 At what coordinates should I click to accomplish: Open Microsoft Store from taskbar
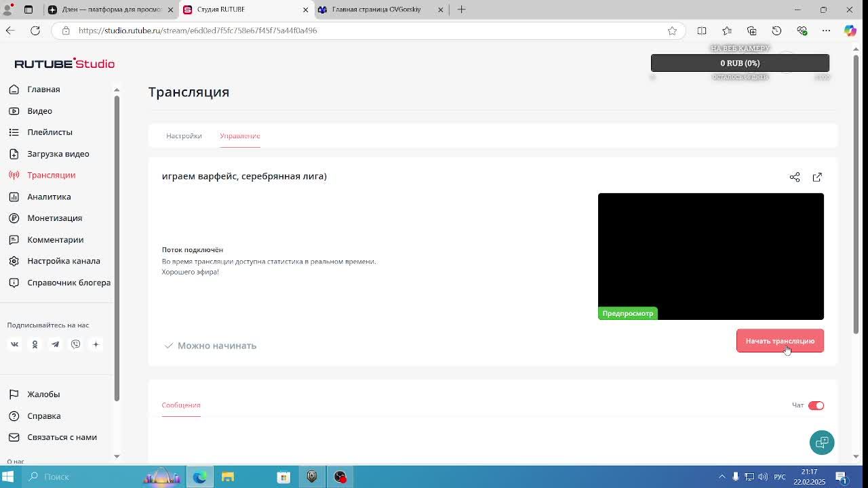pyautogui.click(x=283, y=476)
